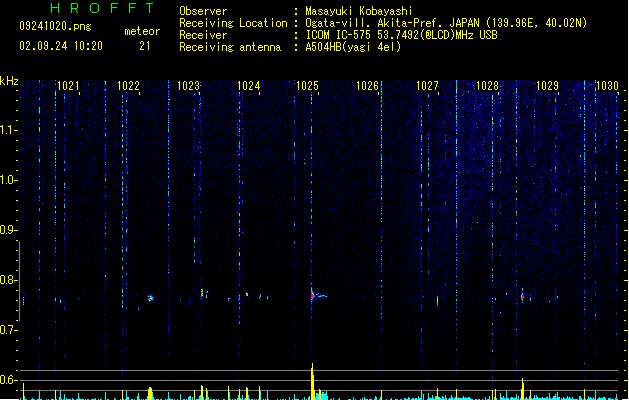Click the yellow intensity peak past 1028
This screenshot has width=629, height=400.
click(522, 388)
